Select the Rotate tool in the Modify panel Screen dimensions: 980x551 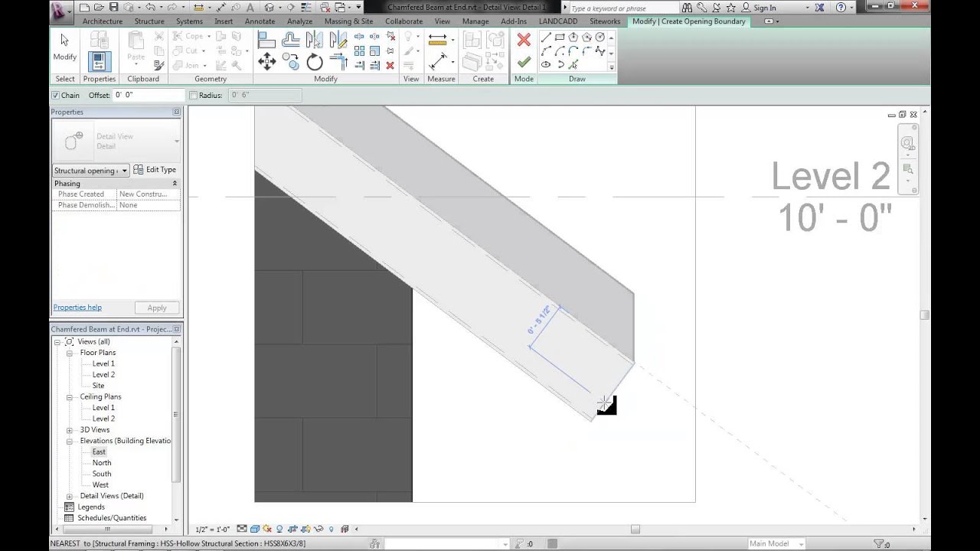(x=314, y=61)
